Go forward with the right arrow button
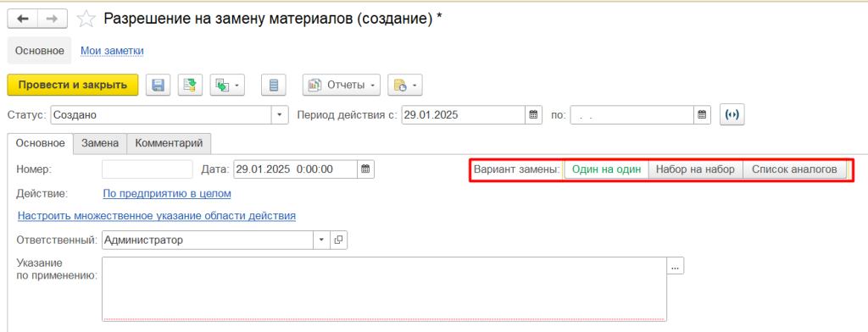Viewport: 868px width, 332px height. 52,19
